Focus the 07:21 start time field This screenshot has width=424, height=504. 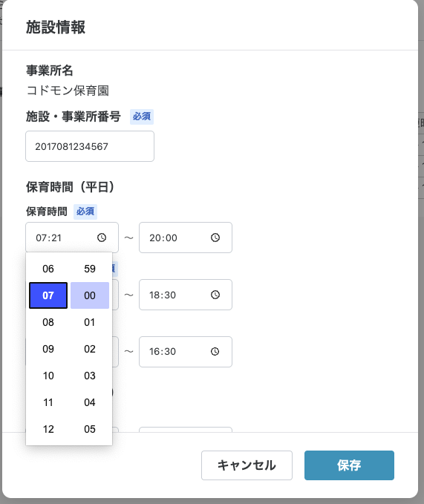click(72, 238)
